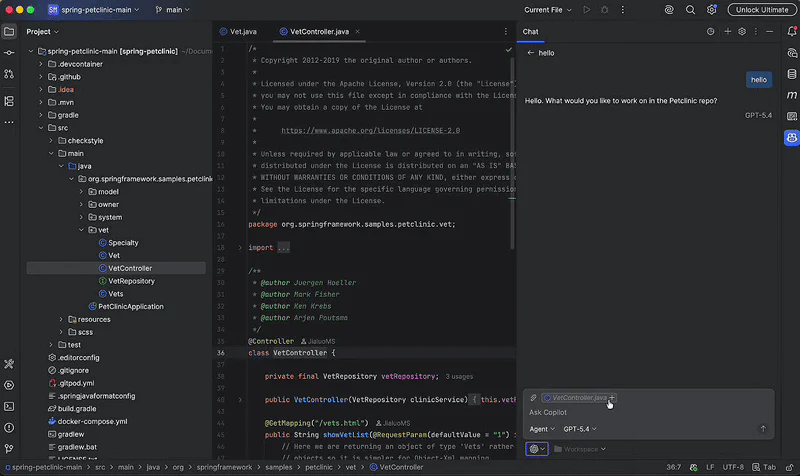Open the Project view selector dropdown
800x476 pixels.
tap(42, 32)
